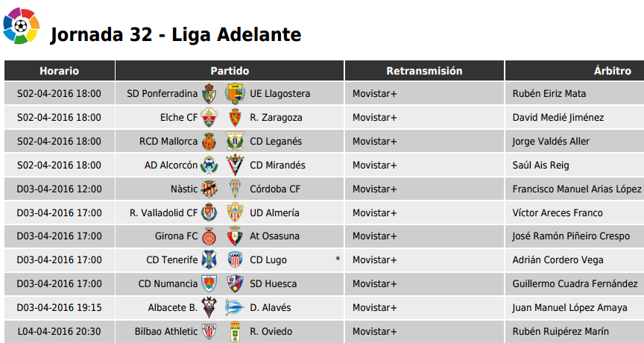Select the CD Tenerife badge
Image resolution: width=644 pixels, height=343 pixels.
click(x=209, y=260)
